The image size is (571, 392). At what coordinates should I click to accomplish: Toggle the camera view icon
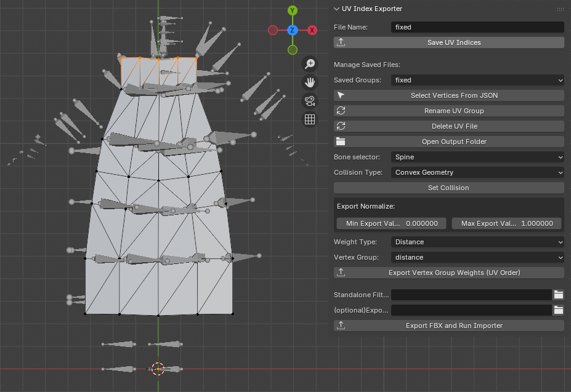click(x=310, y=101)
